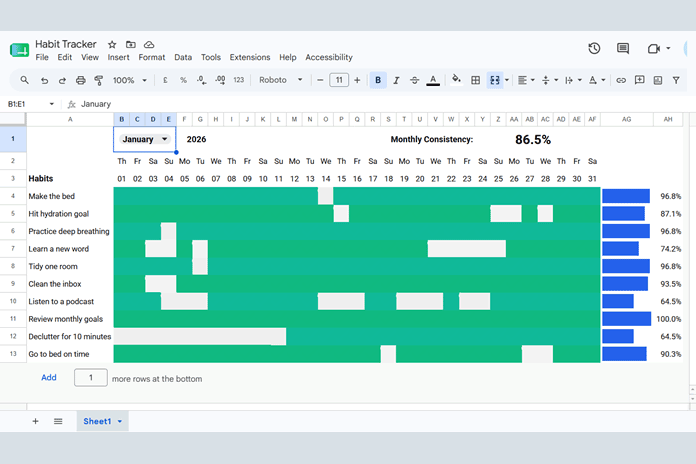The image size is (696, 464).
Task: Toggle bold formatting
Action: tap(378, 80)
